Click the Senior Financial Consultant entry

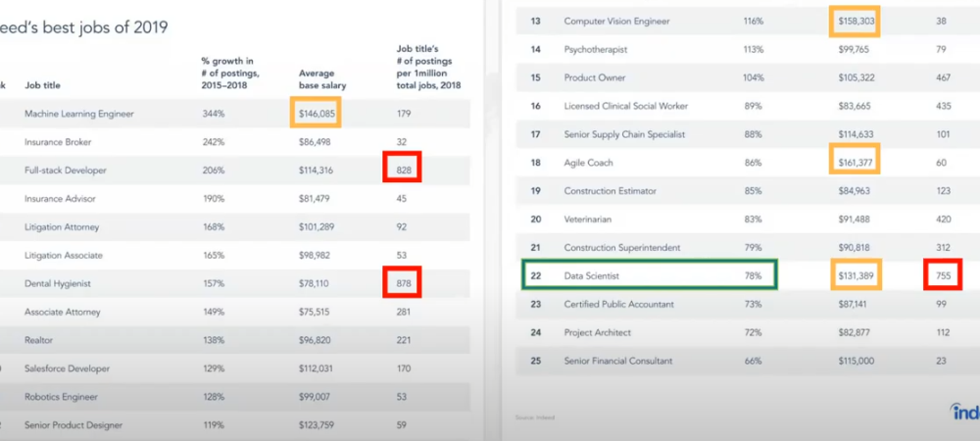coord(618,361)
